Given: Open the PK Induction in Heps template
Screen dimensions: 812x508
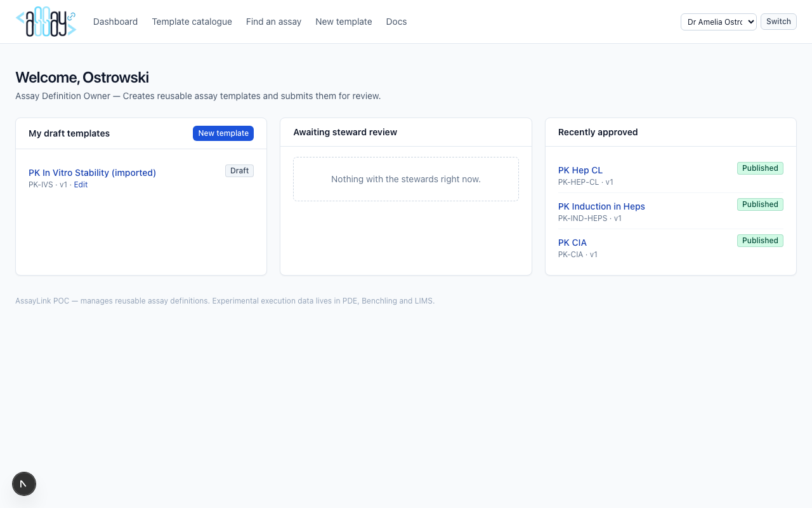Looking at the screenshot, I should point(601,206).
